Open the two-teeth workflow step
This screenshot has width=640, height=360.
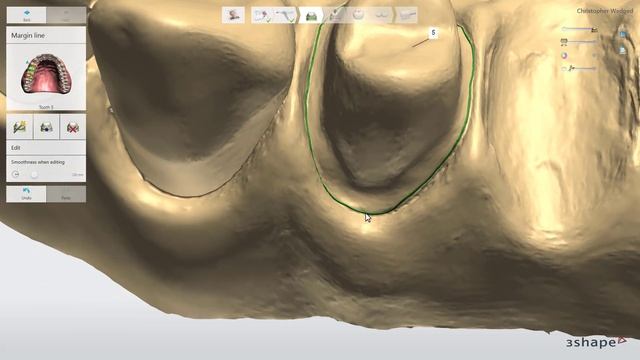click(382, 16)
